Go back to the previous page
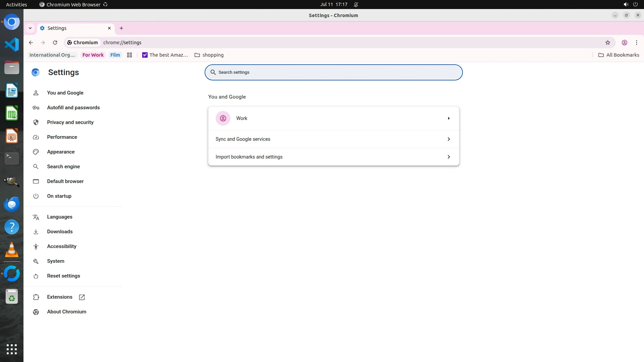Image resolution: width=644 pixels, height=362 pixels. pos(31,43)
